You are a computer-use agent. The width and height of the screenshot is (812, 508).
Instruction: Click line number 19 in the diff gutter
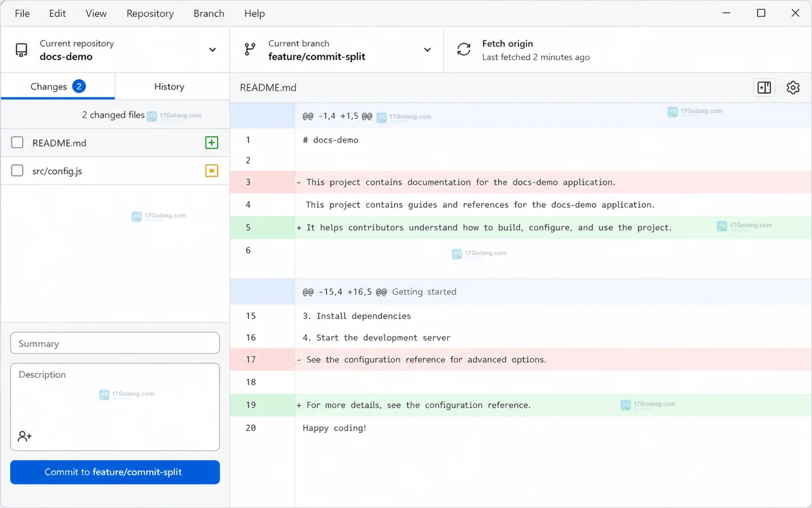[251, 405]
